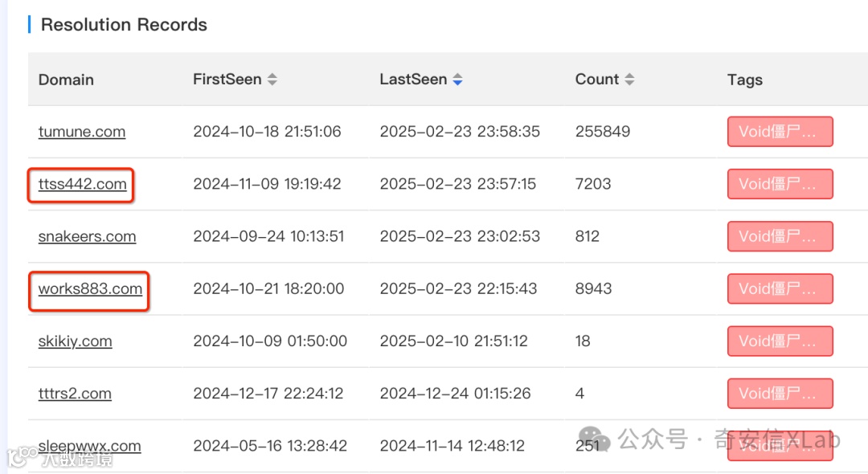Open tumune.com domain link

tap(82, 132)
